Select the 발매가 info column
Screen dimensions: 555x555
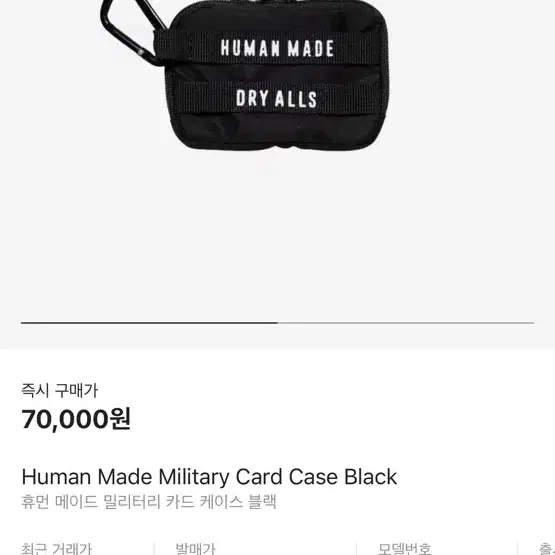[x=195, y=548]
